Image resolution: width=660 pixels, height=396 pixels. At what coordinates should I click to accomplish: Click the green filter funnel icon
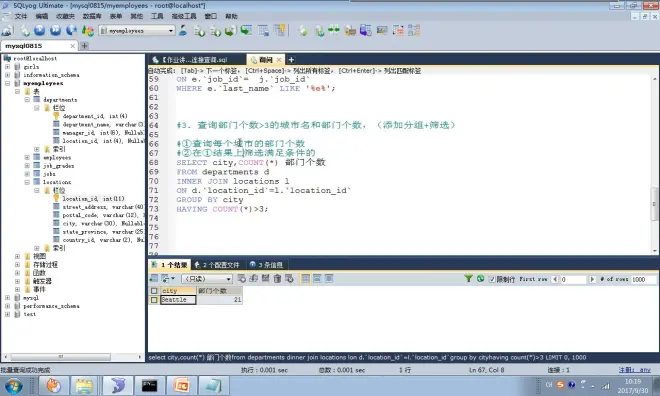coord(468,279)
